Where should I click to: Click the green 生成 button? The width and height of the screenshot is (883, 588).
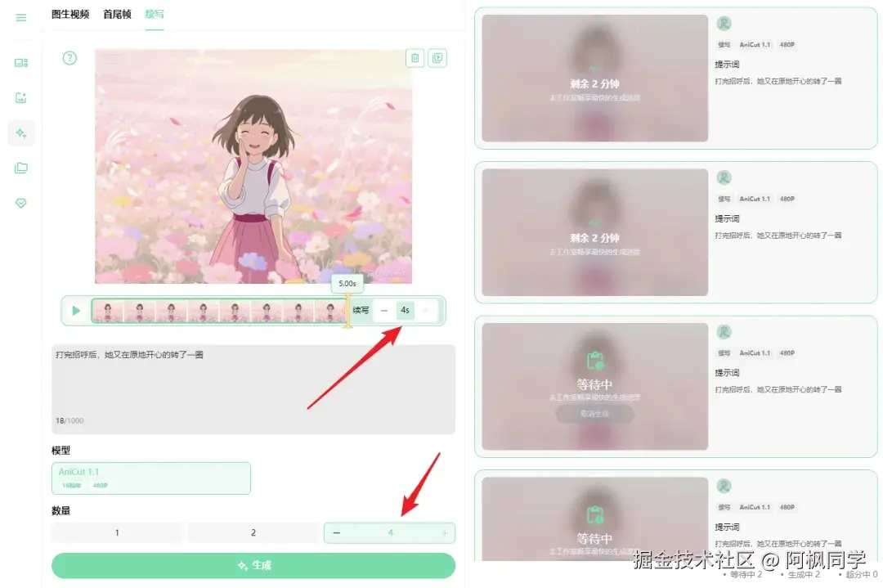253,565
